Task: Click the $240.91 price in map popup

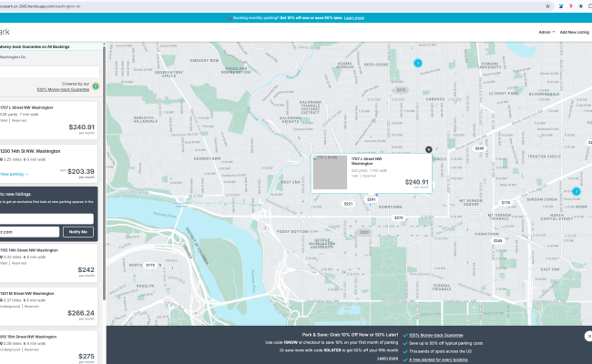Action: [x=417, y=182]
